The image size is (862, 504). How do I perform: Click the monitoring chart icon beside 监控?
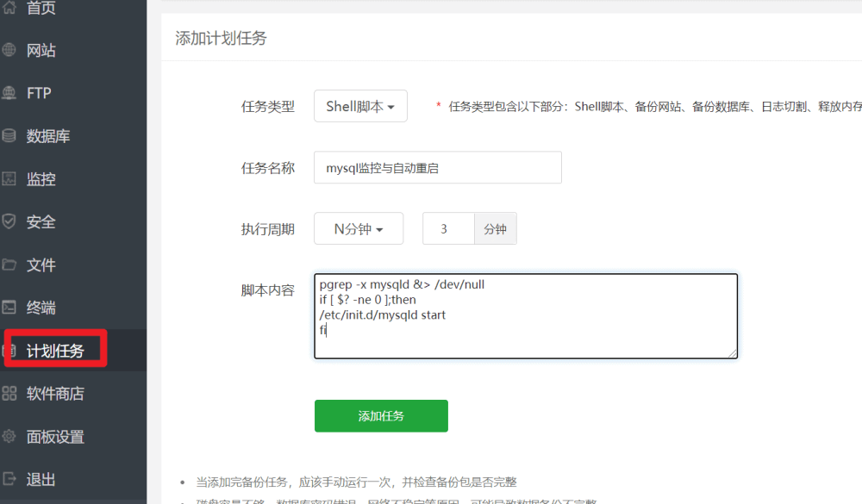click(x=9, y=178)
